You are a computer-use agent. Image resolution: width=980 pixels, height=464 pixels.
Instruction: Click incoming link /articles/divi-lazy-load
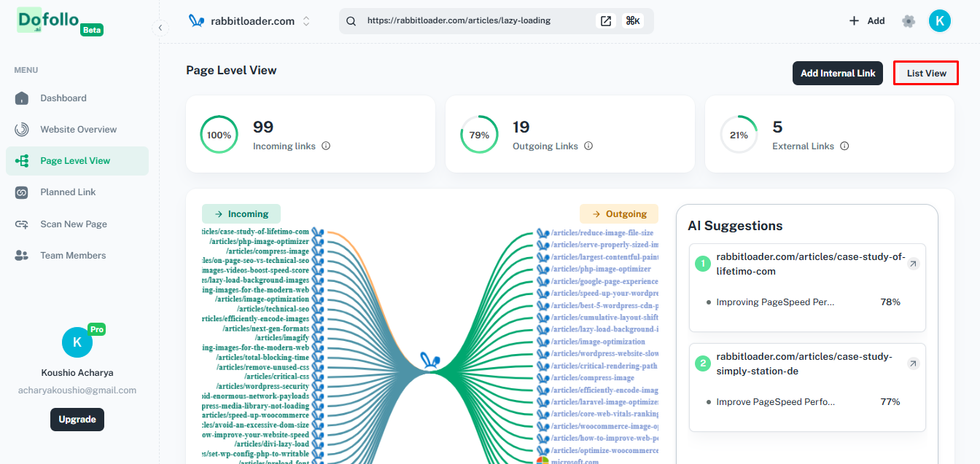[271, 444]
